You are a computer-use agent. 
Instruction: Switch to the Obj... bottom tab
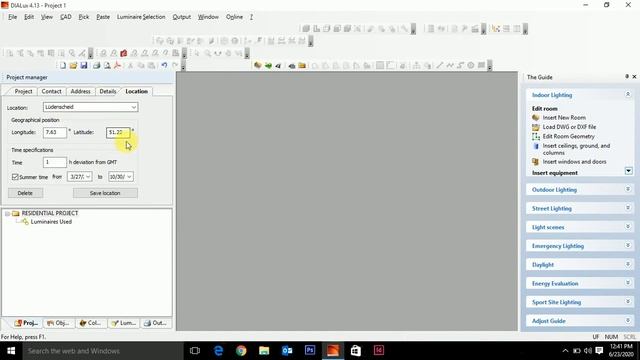click(x=58, y=323)
